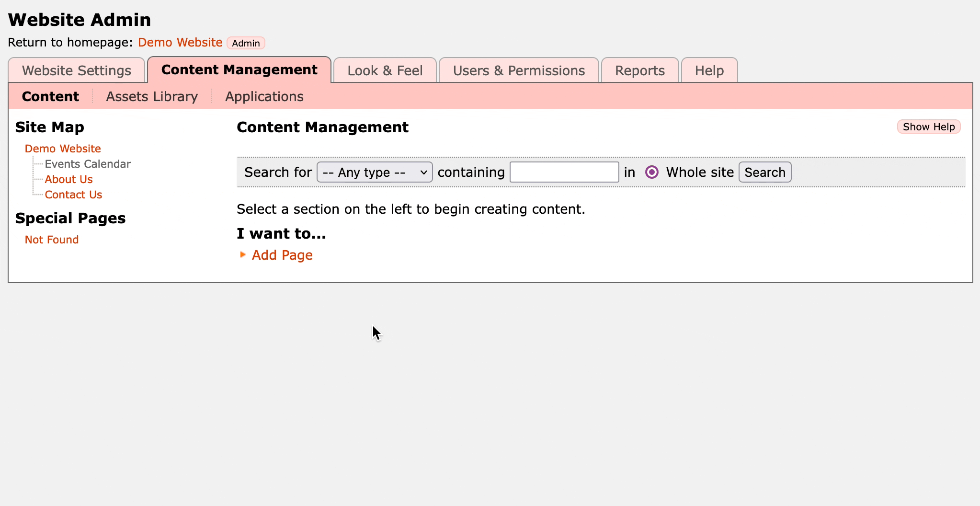
Task: Open the Assets Library sub-tab
Action: (152, 96)
